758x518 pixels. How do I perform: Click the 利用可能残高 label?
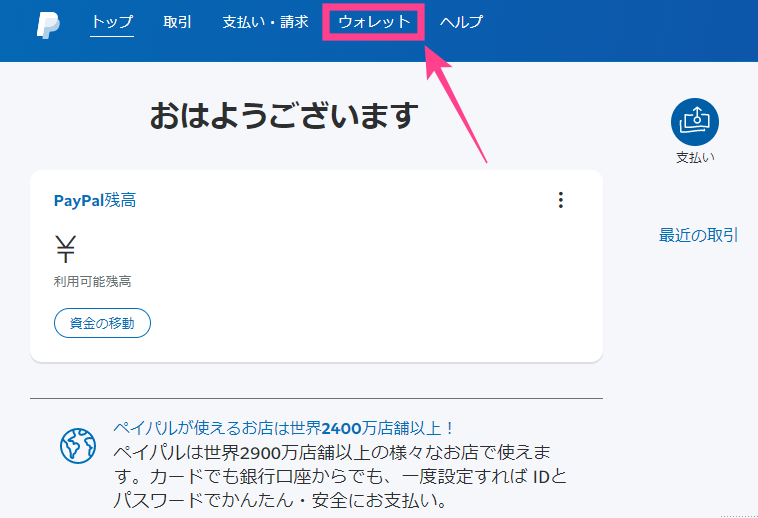92,281
